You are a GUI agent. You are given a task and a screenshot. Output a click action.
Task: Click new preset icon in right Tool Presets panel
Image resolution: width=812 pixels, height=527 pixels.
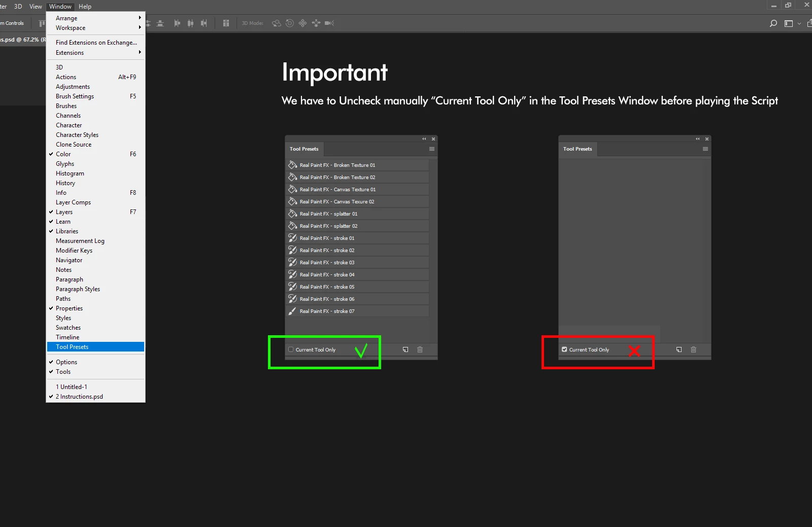click(679, 349)
